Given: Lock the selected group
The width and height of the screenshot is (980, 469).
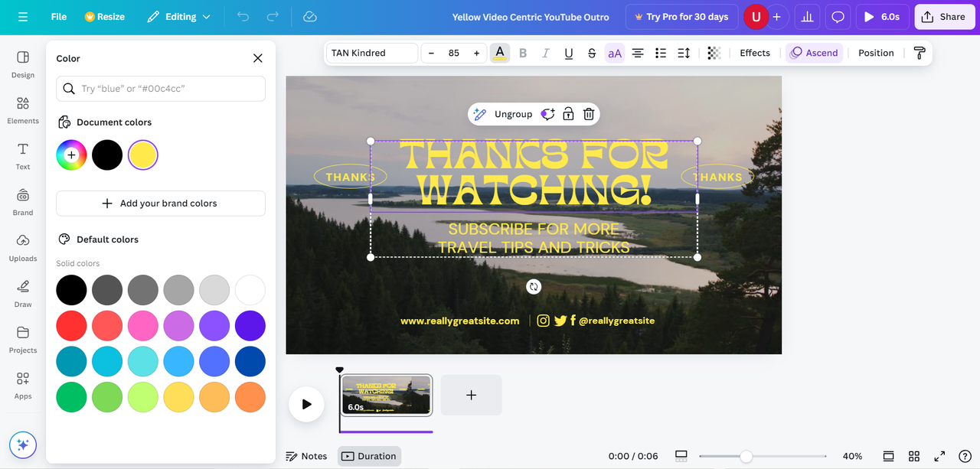Looking at the screenshot, I should pyautogui.click(x=568, y=114).
